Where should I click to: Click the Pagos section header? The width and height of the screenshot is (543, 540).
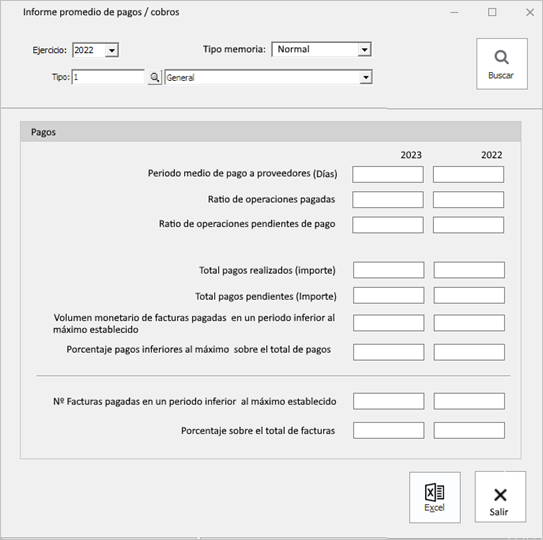(x=270, y=132)
